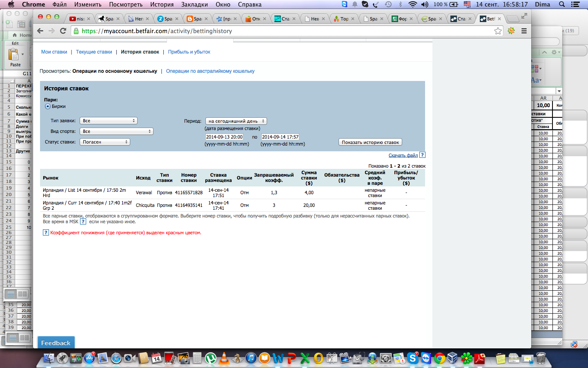Open the Текущие ставки link
This screenshot has width=588, height=368.
[x=94, y=52]
